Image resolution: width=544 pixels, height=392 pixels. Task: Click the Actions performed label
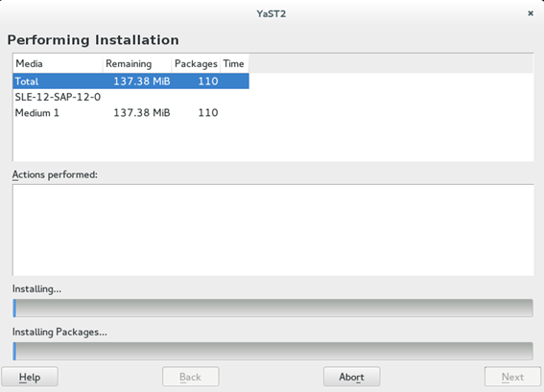tap(55, 174)
